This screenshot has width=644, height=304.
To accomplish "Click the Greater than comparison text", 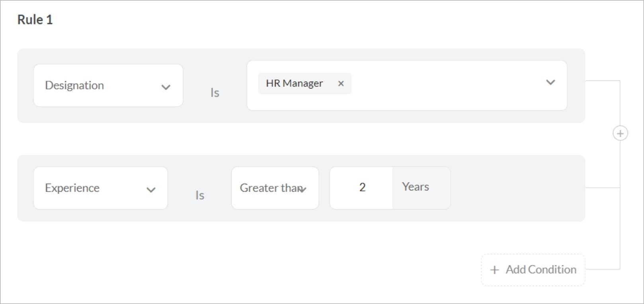I will [269, 188].
